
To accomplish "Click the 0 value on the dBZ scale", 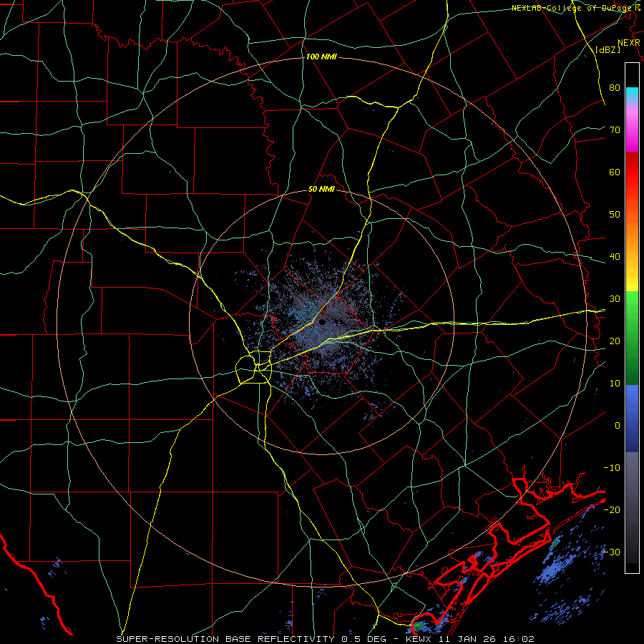I will [x=618, y=426].
